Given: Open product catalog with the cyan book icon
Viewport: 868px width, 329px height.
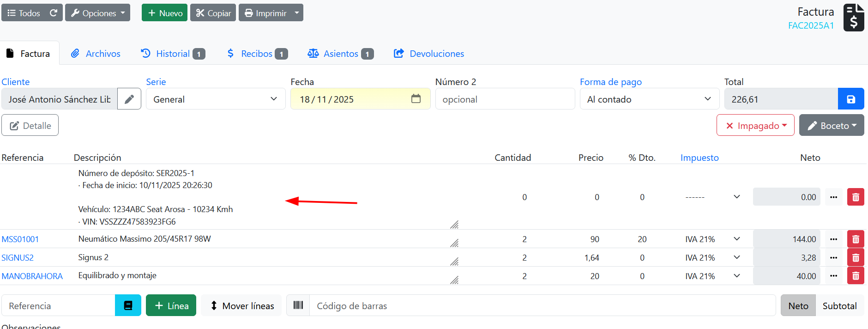Looking at the screenshot, I should [x=128, y=305].
